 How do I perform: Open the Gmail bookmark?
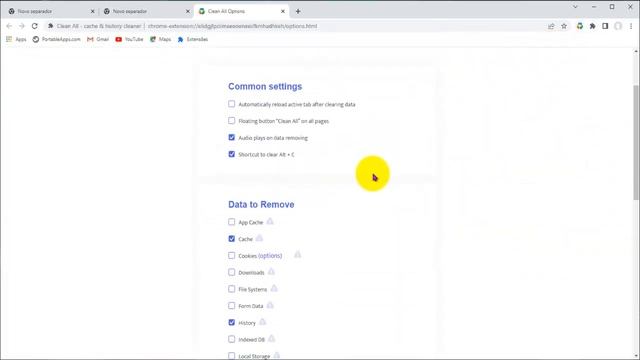click(x=98, y=39)
